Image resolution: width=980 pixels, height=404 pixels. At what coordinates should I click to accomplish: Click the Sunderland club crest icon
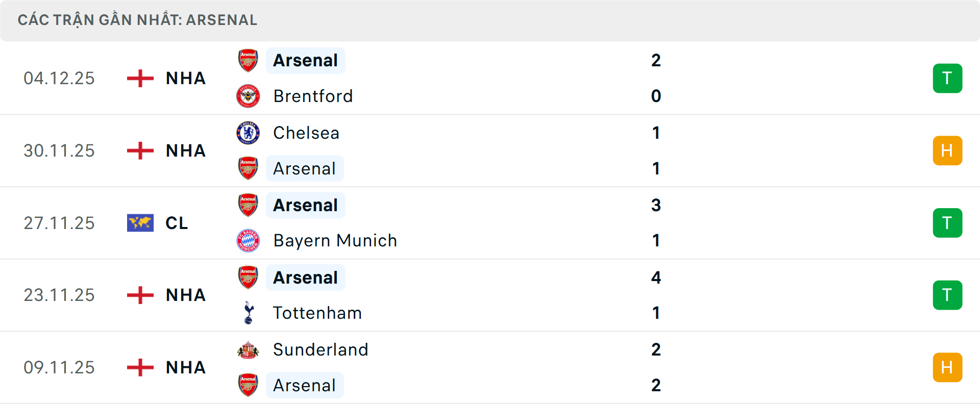point(248,350)
